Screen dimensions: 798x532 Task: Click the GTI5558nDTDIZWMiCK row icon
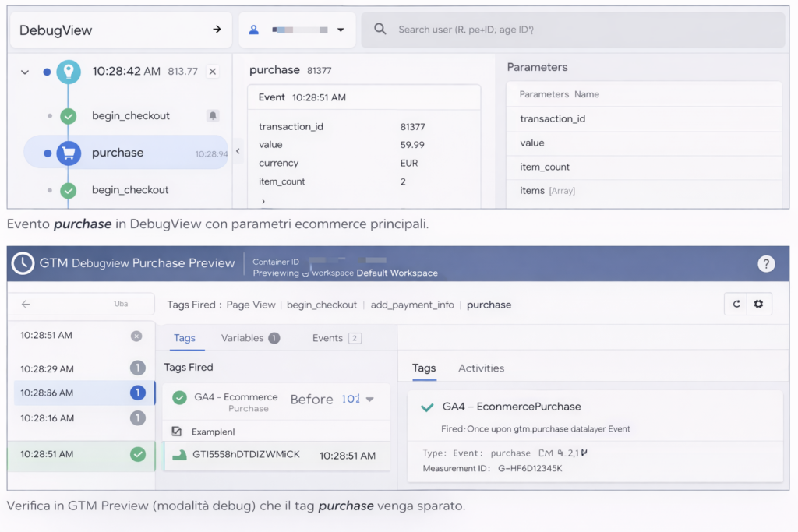tap(179, 455)
